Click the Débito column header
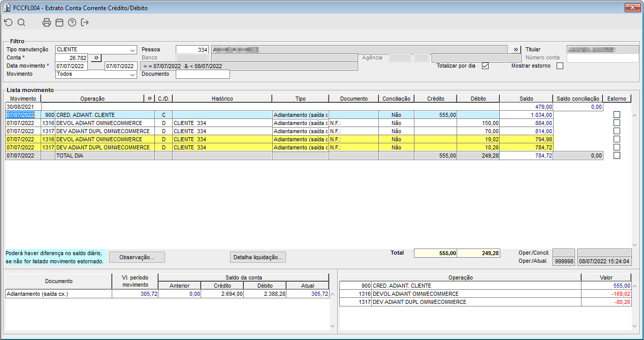 pos(478,98)
